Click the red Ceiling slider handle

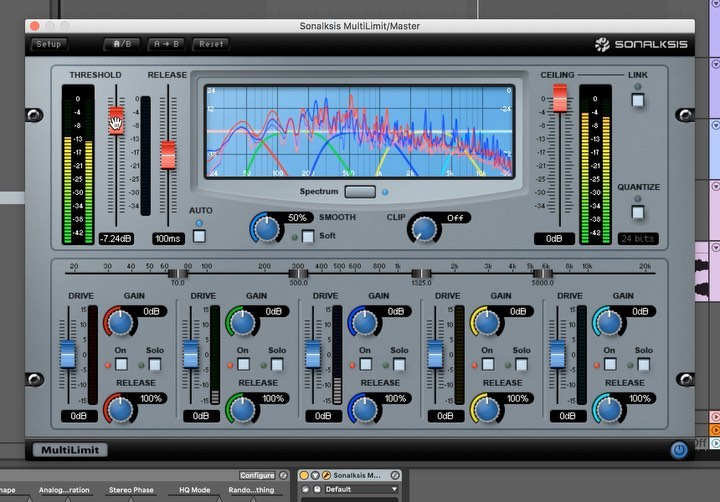(560, 98)
